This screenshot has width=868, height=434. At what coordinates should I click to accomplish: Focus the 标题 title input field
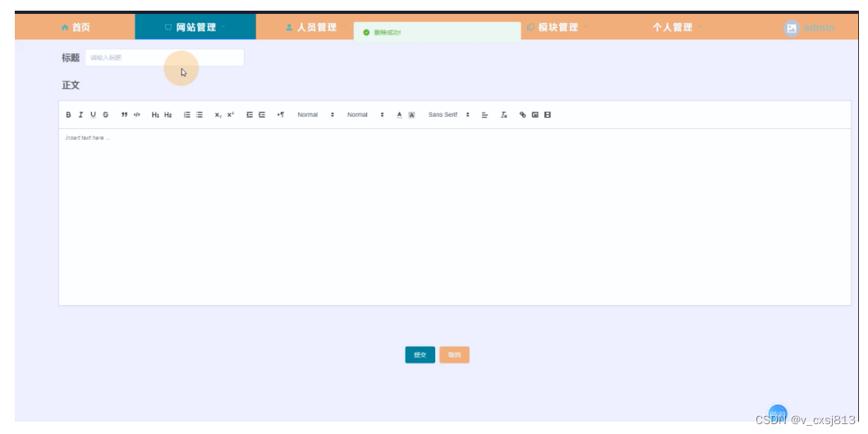(164, 58)
